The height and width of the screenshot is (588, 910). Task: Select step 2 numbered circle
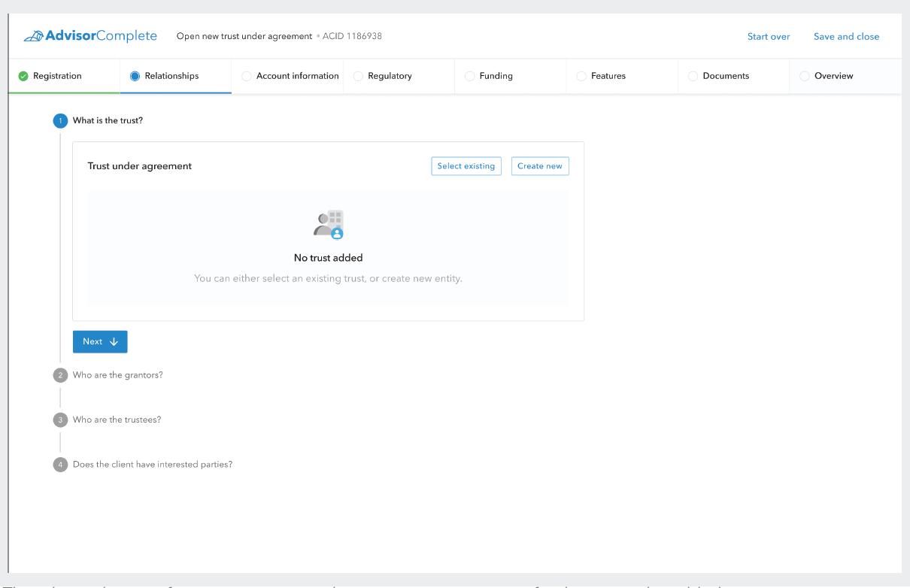[60, 375]
